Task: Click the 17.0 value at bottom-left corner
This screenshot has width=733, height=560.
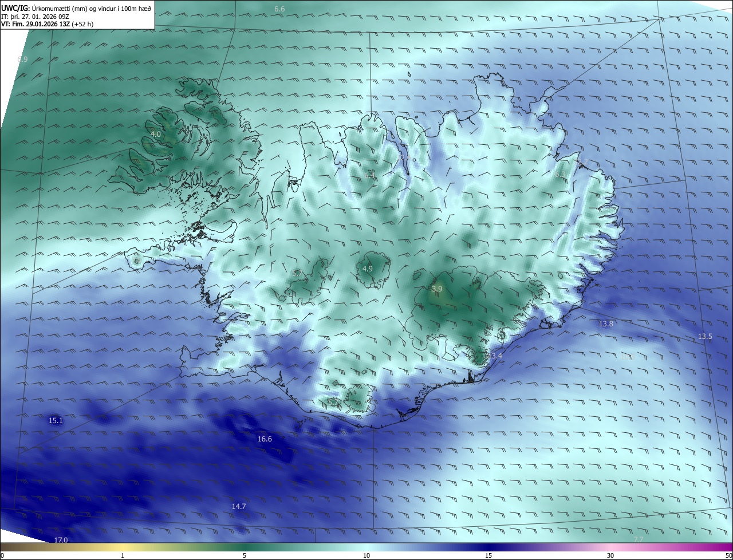Action: click(x=61, y=540)
